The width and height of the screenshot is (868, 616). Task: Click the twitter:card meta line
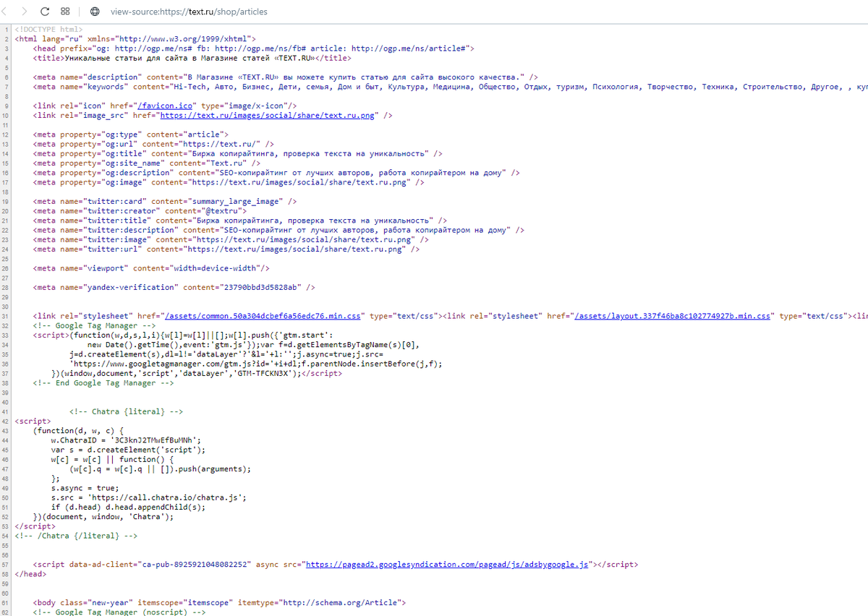click(165, 201)
